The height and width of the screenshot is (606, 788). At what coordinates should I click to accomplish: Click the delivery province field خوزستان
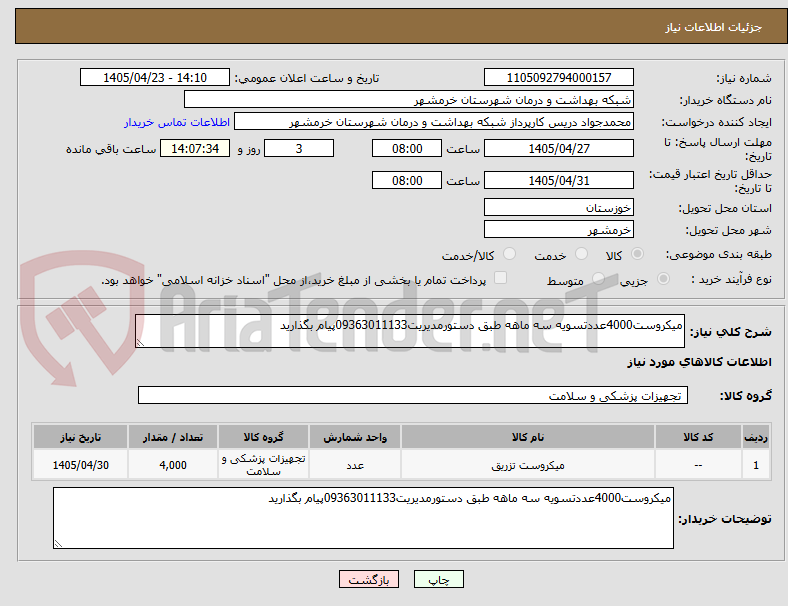coord(558,208)
